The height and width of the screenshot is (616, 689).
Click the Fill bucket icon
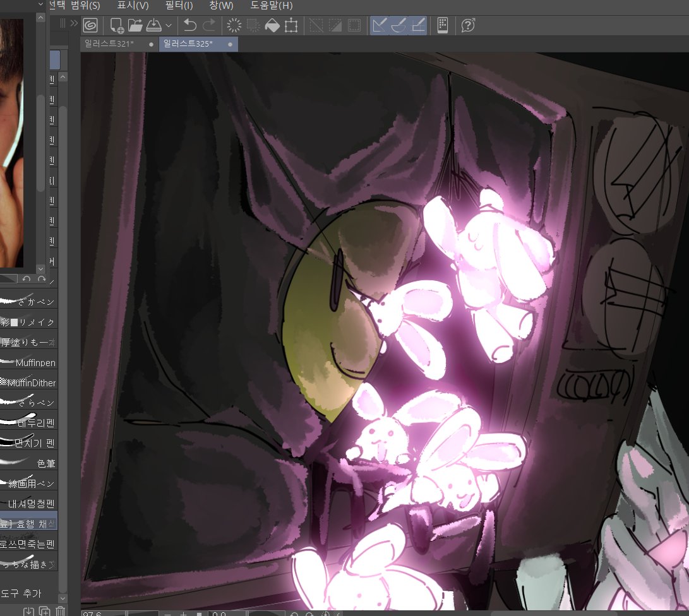[272, 25]
